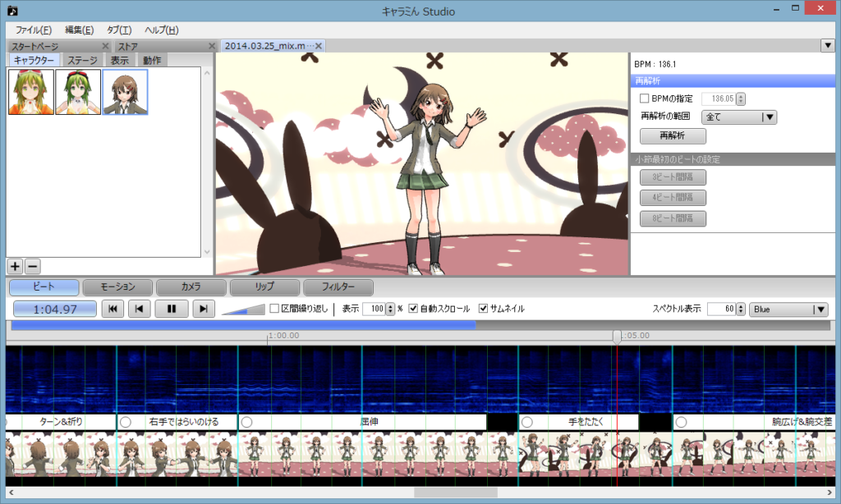
Task: Open the Blue spectrum color dropdown
Action: tap(788, 309)
